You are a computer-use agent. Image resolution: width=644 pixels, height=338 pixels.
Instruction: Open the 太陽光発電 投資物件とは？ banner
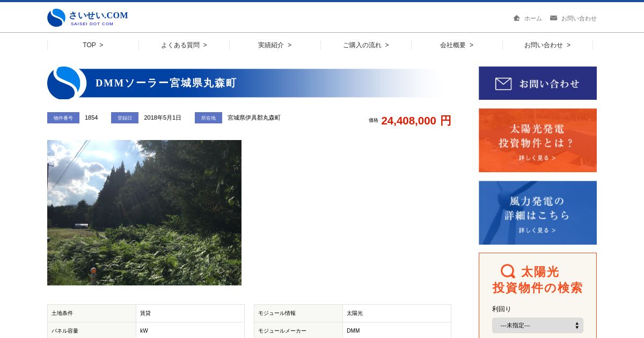538,141
